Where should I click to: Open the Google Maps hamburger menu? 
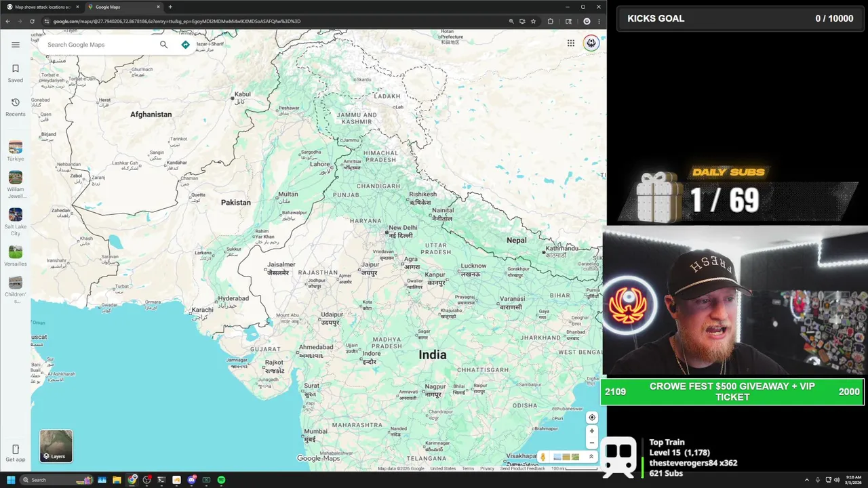(16, 45)
